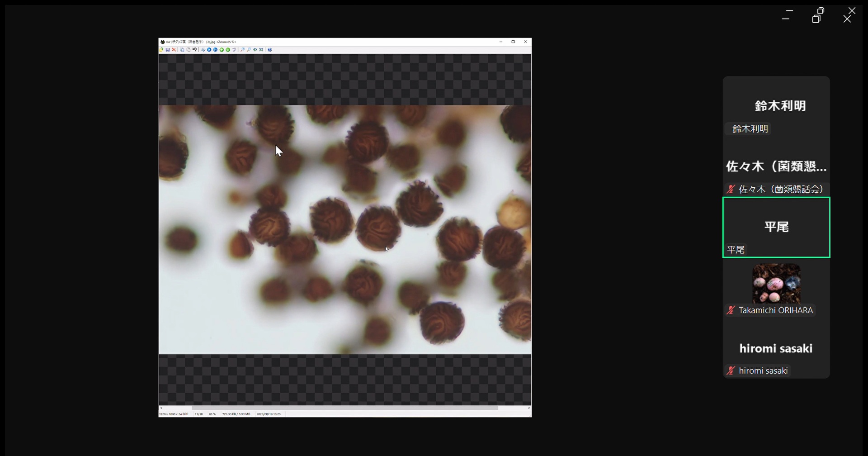Click muted mic icon beside 佐々木（菌類懇話会）
This screenshot has width=868, height=456.
coord(731,189)
